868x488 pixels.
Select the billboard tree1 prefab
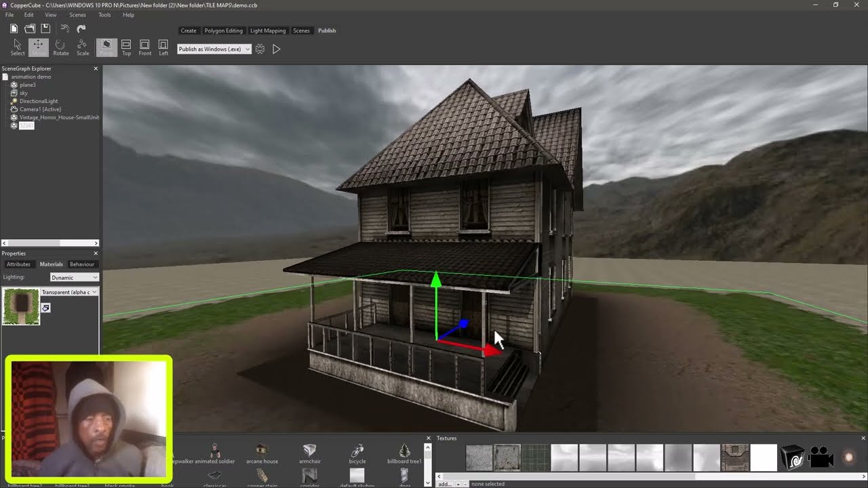tap(404, 454)
